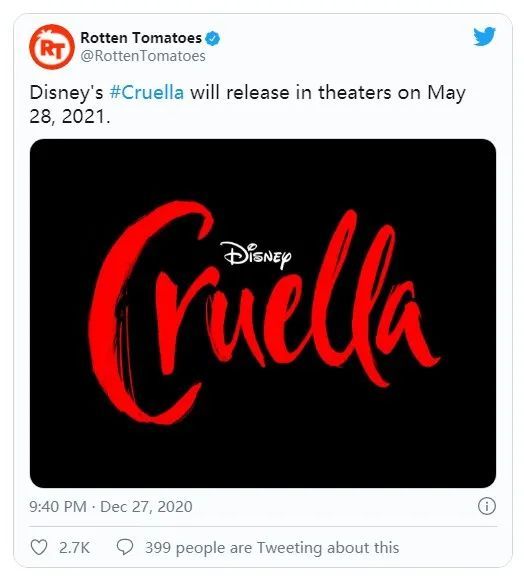The width and height of the screenshot is (524, 578).
Task: Open the #Cruella hashtag link
Action: click(x=147, y=92)
